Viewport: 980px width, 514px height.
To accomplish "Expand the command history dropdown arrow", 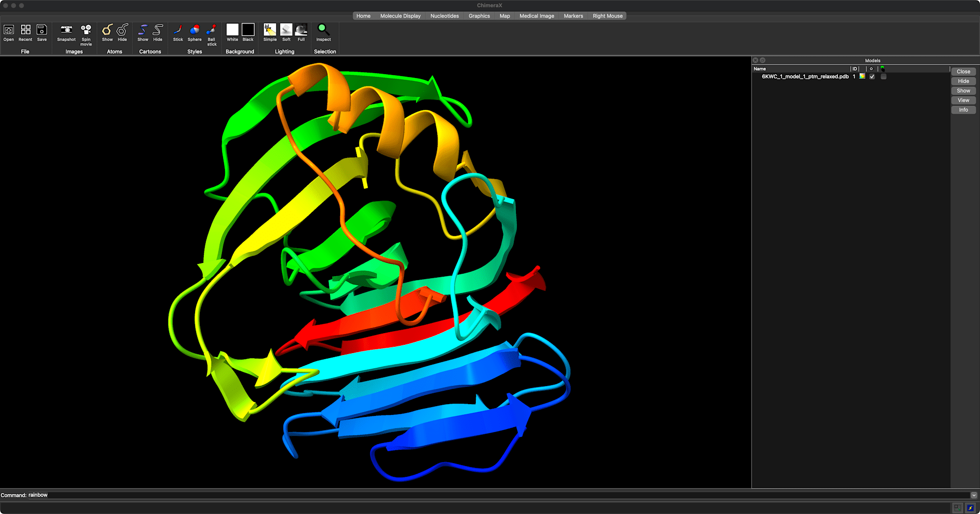I will coord(974,495).
